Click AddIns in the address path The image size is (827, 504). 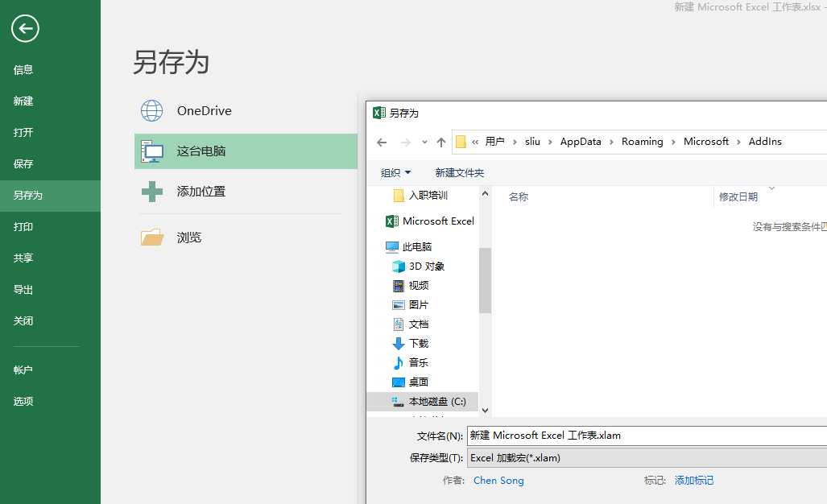click(x=765, y=142)
